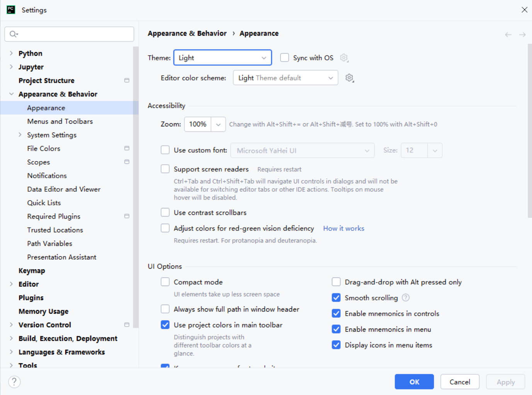
Task: Click the gear icon beside Editor color scheme
Action: (349, 78)
